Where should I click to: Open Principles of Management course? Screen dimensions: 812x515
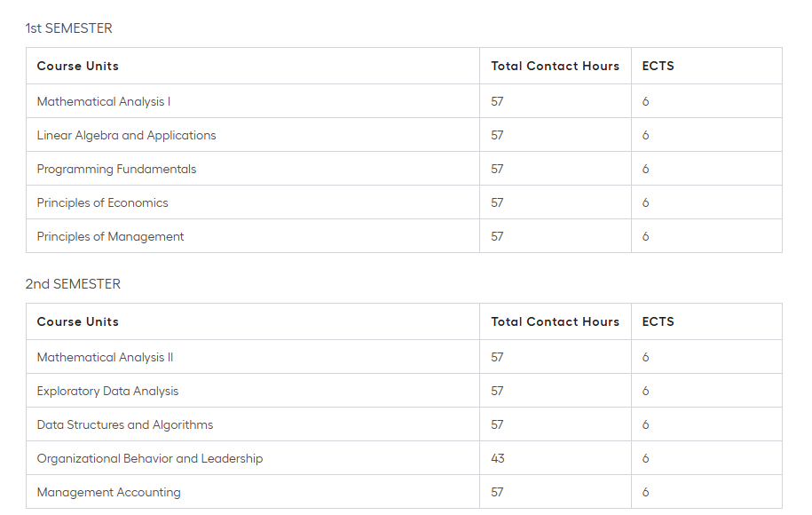click(110, 237)
